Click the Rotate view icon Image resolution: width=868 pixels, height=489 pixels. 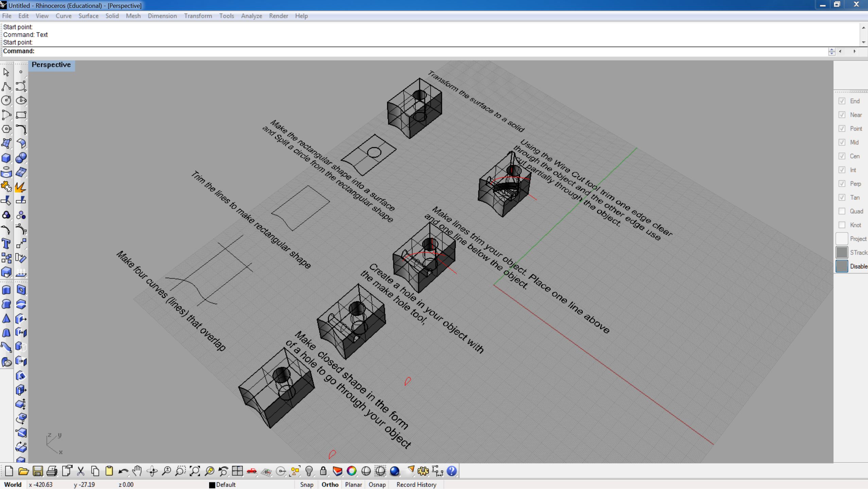pos(152,471)
